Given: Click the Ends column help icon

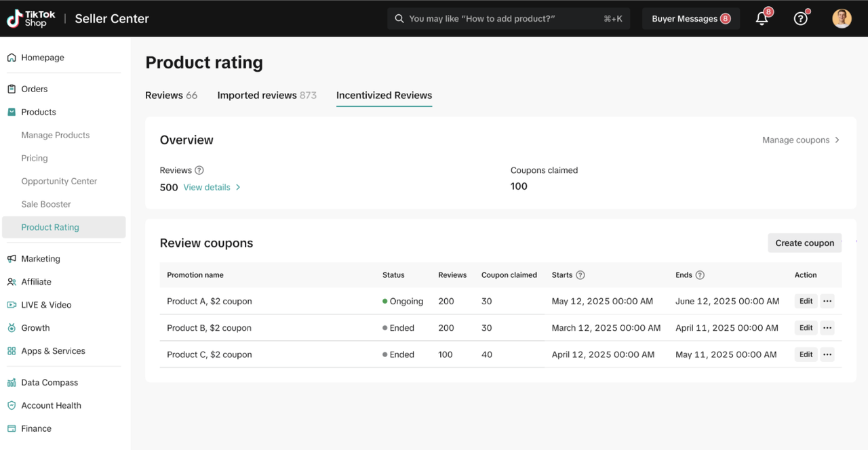Looking at the screenshot, I should [700, 275].
